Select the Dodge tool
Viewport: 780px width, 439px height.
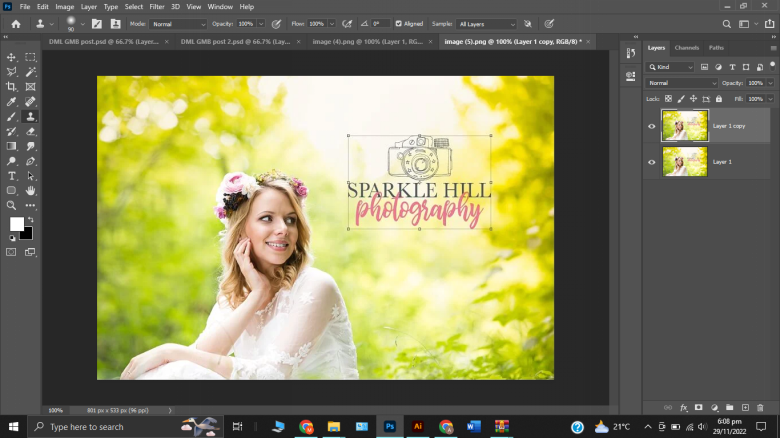[x=11, y=161]
